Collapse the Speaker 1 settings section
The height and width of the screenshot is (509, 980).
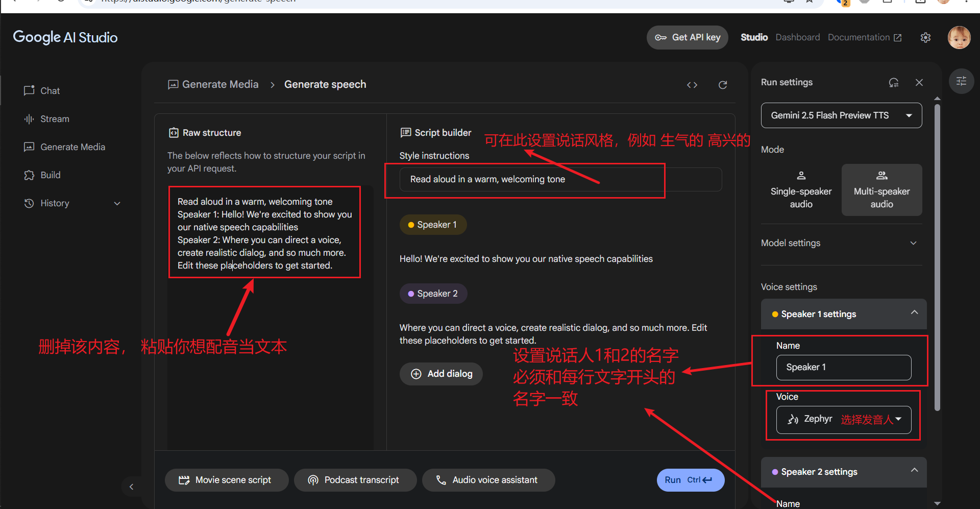coord(844,314)
